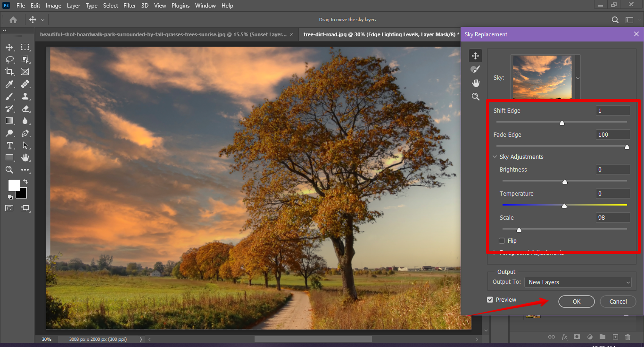Image resolution: width=644 pixels, height=347 pixels.
Task: Create a new adjustment layer icon
Action: [590, 337]
